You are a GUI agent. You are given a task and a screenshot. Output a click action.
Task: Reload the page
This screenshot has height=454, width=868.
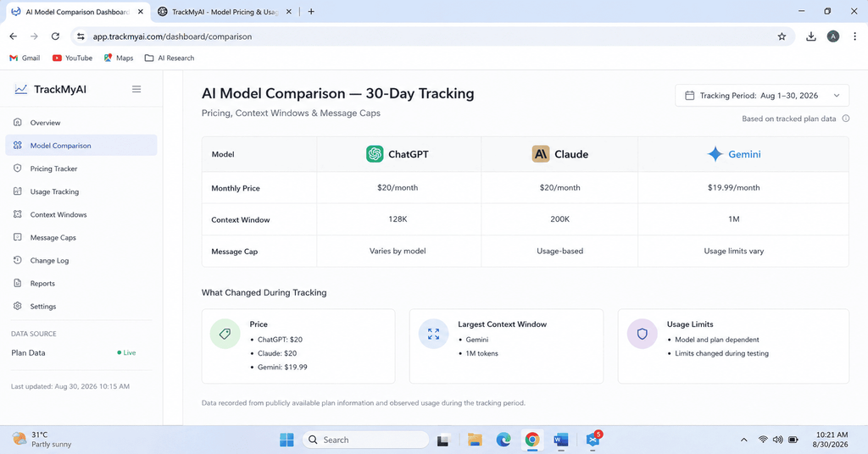click(55, 36)
